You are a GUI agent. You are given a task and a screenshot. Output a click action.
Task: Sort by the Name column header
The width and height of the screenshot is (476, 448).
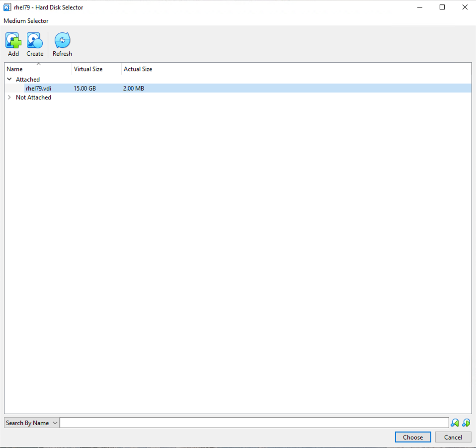click(38, 69)
